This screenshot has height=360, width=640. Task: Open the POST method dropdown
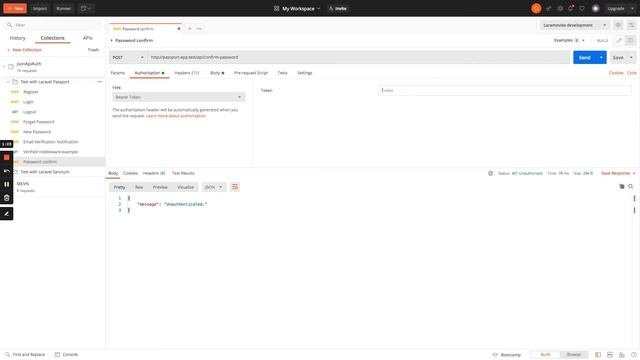click(128, 57)
